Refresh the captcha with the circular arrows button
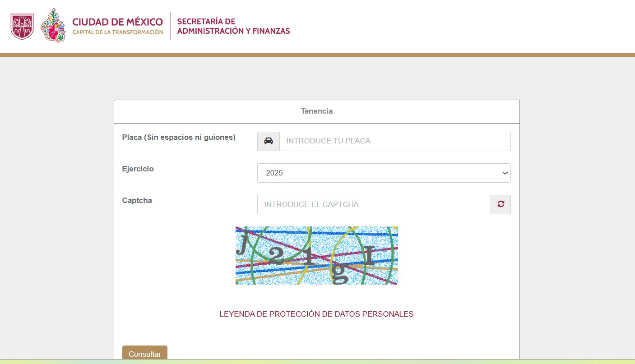Screen dimensions: 635x364 pyautogui.click(x=500, y=204)
